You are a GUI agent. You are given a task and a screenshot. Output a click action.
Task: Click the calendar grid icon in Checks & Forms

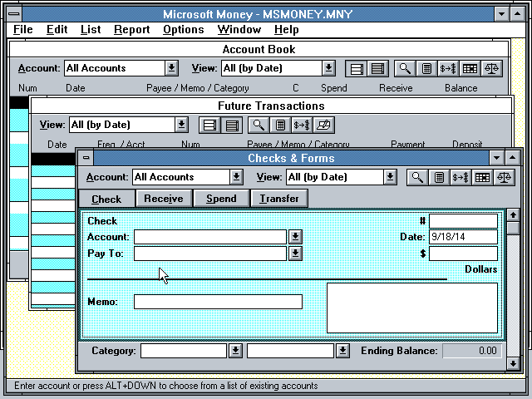point(482,177)
